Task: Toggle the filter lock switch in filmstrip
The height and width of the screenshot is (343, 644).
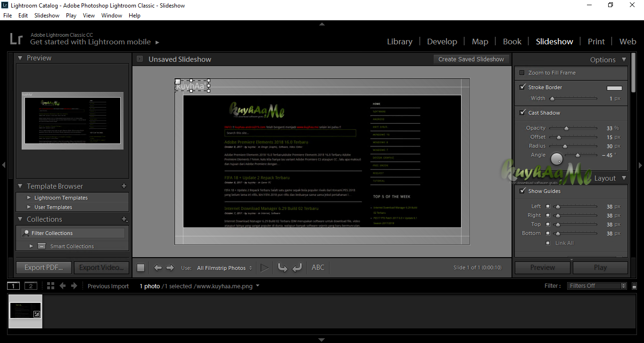Action: click(635, 286)
